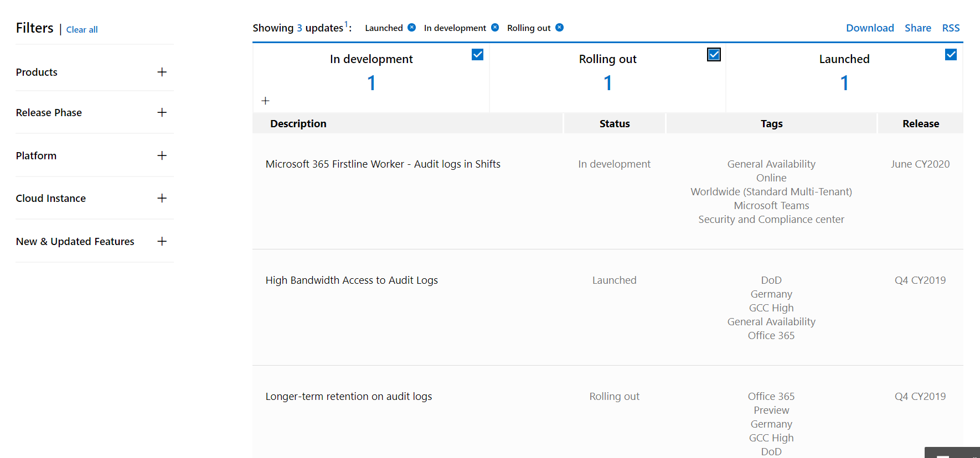The width and height of the screenshot is (980, 458).
Task: Click the plus icon under In development
Action: click(x=265, y=101)
